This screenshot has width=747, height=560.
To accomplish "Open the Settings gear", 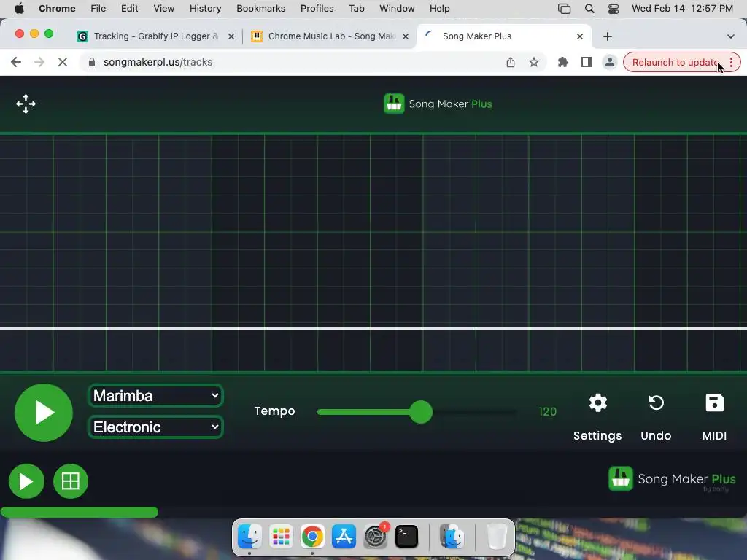I will click(598, 403).
